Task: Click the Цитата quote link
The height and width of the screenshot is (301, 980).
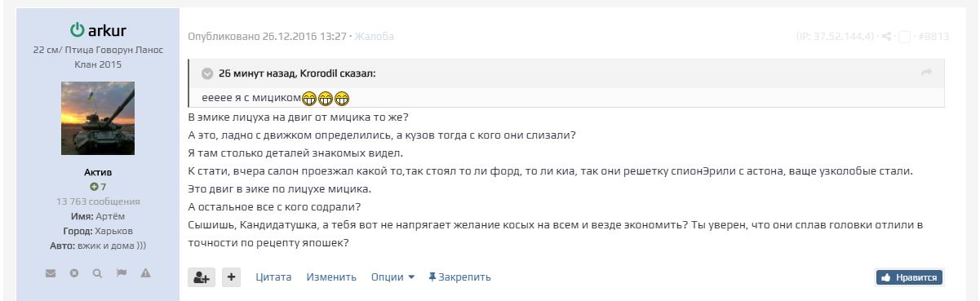Action: coord(273,277)
